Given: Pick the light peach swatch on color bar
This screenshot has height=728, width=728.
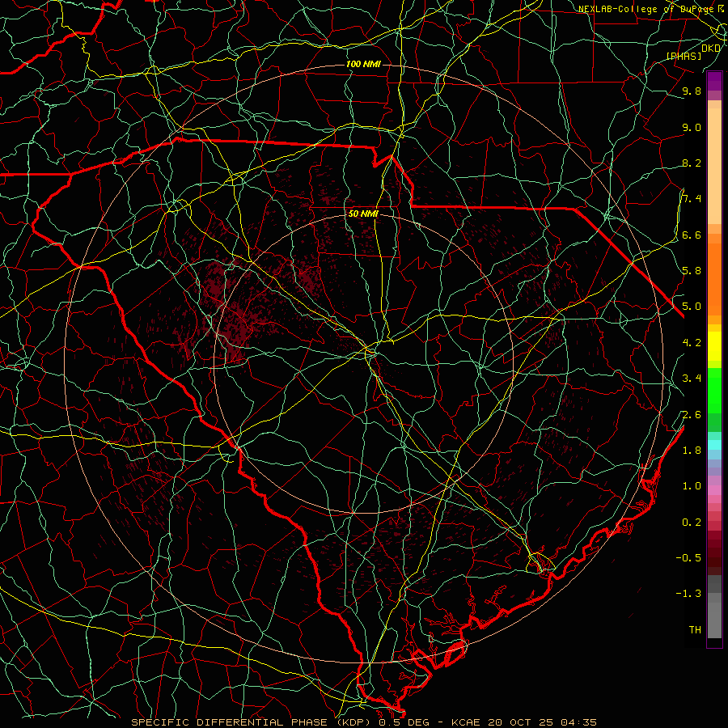Looking at the screenshot, I should pyautogui.click(x=714, y=167).
